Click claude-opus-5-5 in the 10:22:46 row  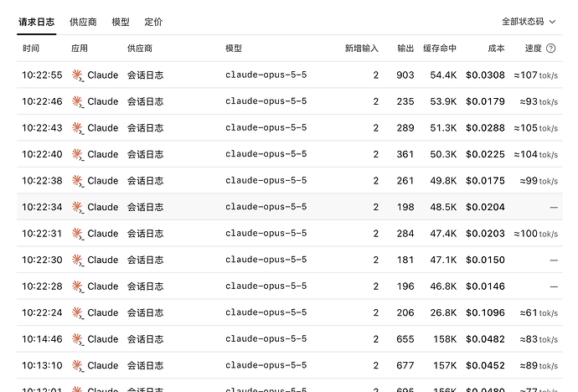[266, 101]
